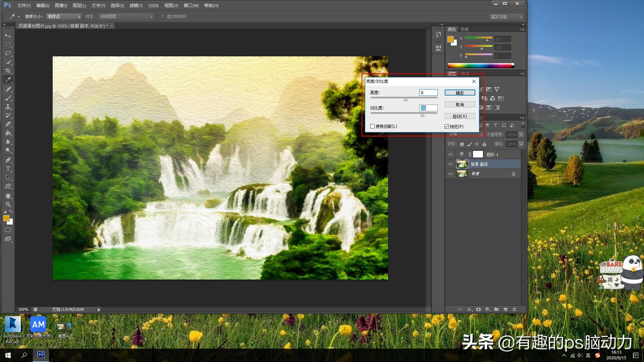The image size is (644, 362).
Task: Open the 取样大小 dropdown
Action: coord(64,16)
